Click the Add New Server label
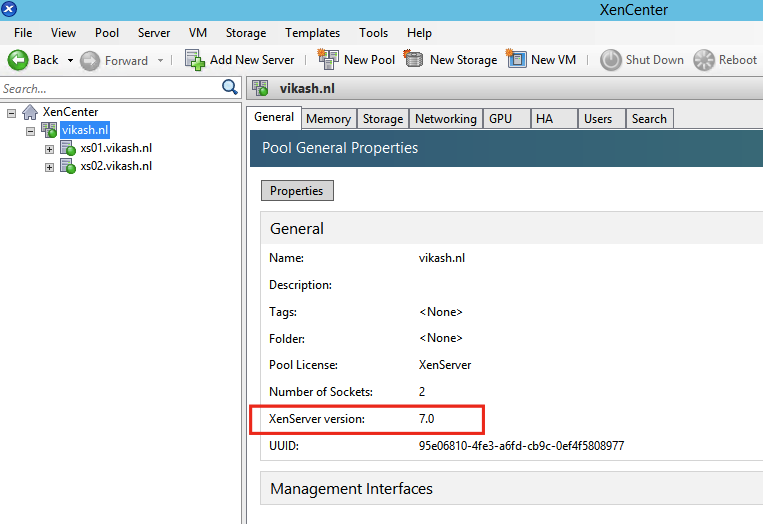 [x=252, y=60]
